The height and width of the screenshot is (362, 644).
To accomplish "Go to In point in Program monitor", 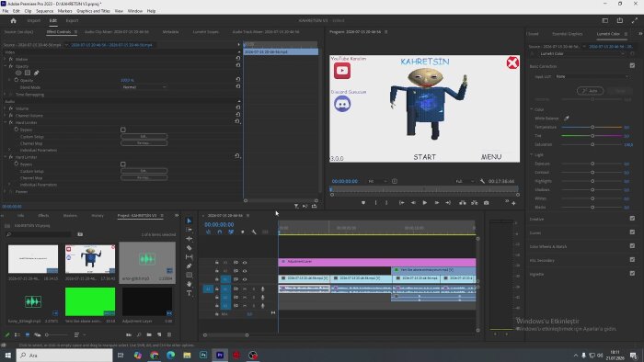I will pyautogui.click(x=401, y=202).
